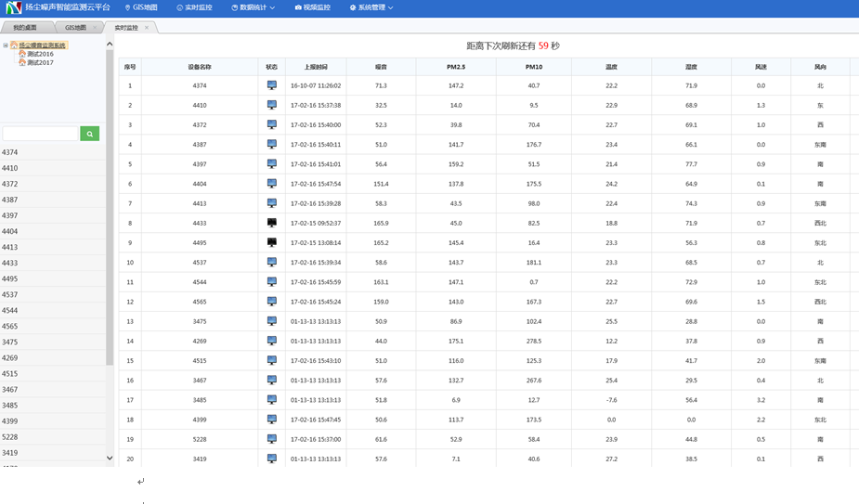Open the GIS地图 item in the top navigation bar
Viewport: 859px width, 504px height.
141,7
